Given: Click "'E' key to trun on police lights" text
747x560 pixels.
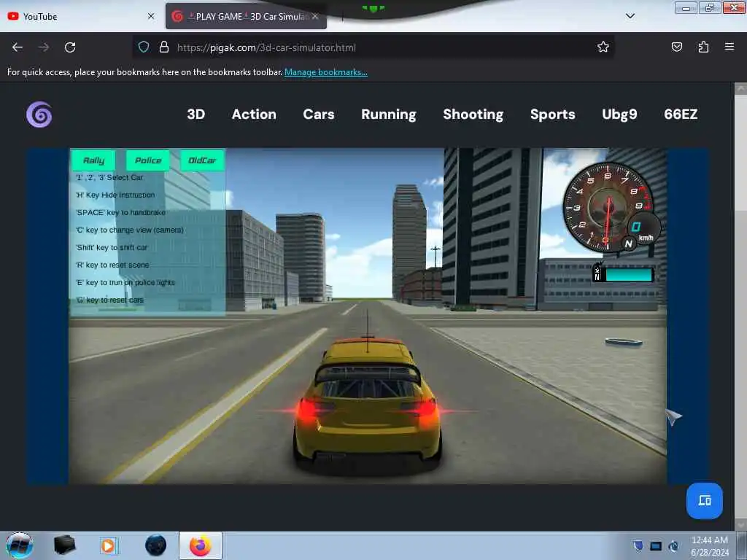Looking at the screenshot, I should pyautogui.click(x=125, y=282).
